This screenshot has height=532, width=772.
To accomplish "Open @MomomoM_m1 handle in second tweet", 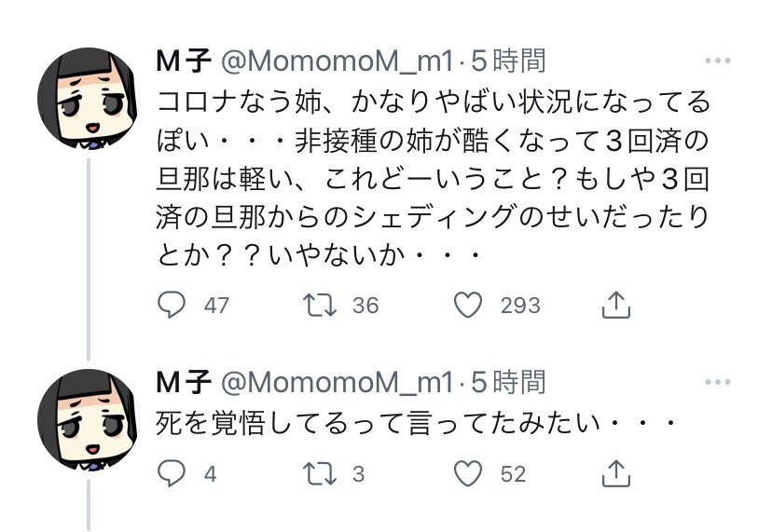I will (x=337, y=382).
